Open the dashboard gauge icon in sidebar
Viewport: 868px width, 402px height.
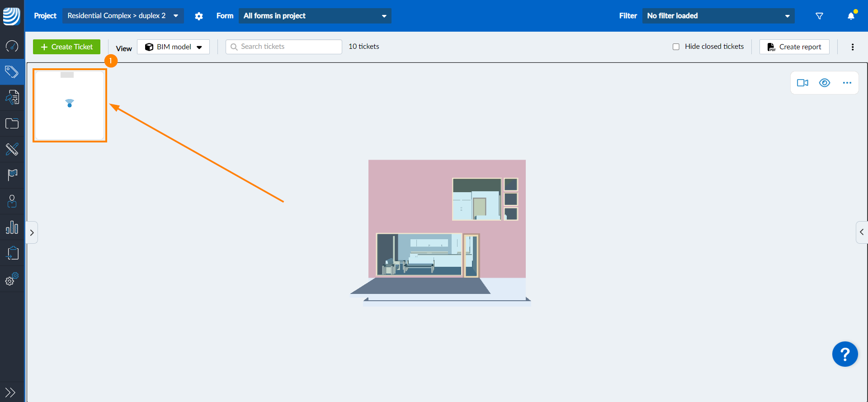coord(12,46)
